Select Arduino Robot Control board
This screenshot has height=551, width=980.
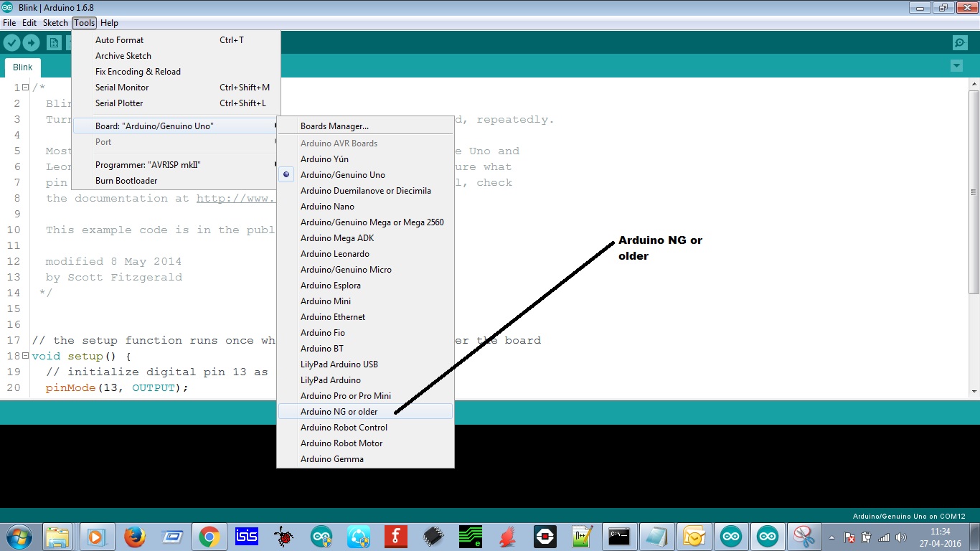click(366, 428)
